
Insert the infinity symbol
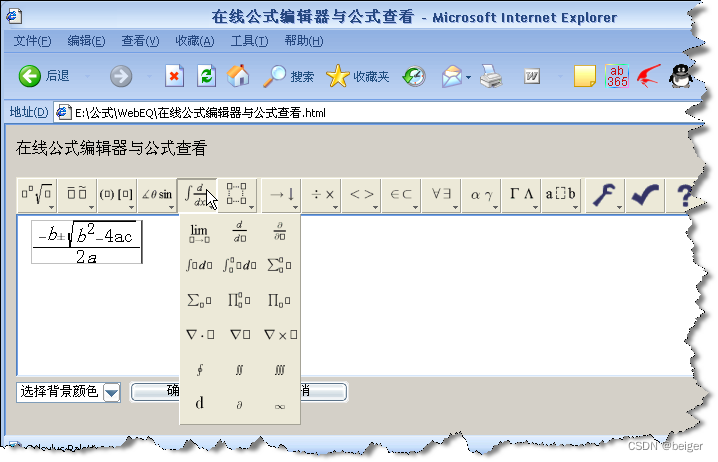(x=279, y=406)
